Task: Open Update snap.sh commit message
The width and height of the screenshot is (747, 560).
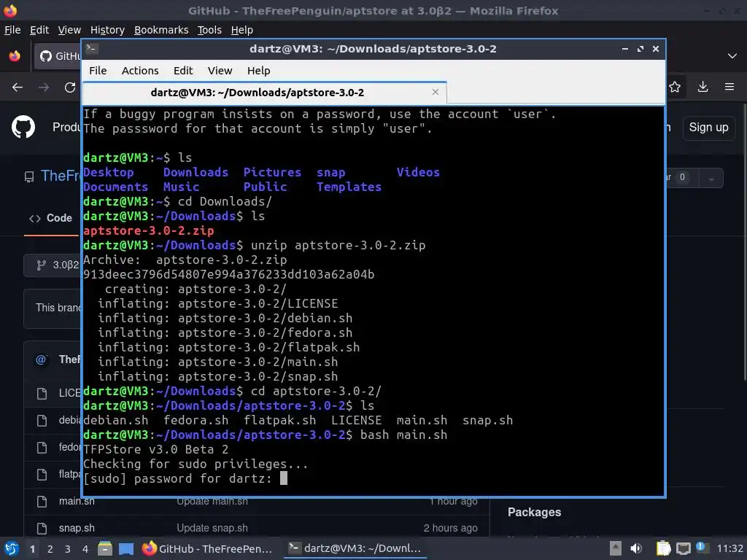Action: pyautogui.click(x=212, y=528)
